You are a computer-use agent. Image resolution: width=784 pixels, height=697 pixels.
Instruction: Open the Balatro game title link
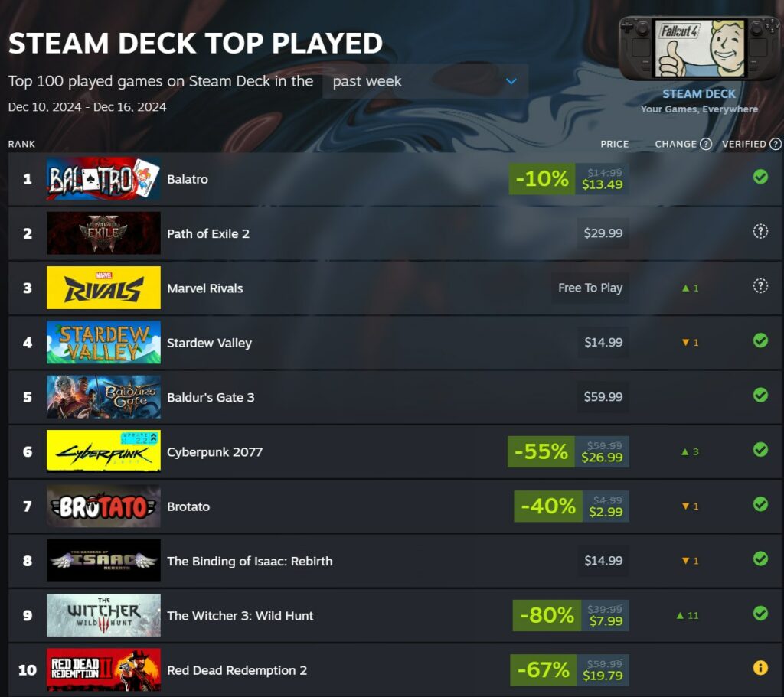tap(188, 179)
